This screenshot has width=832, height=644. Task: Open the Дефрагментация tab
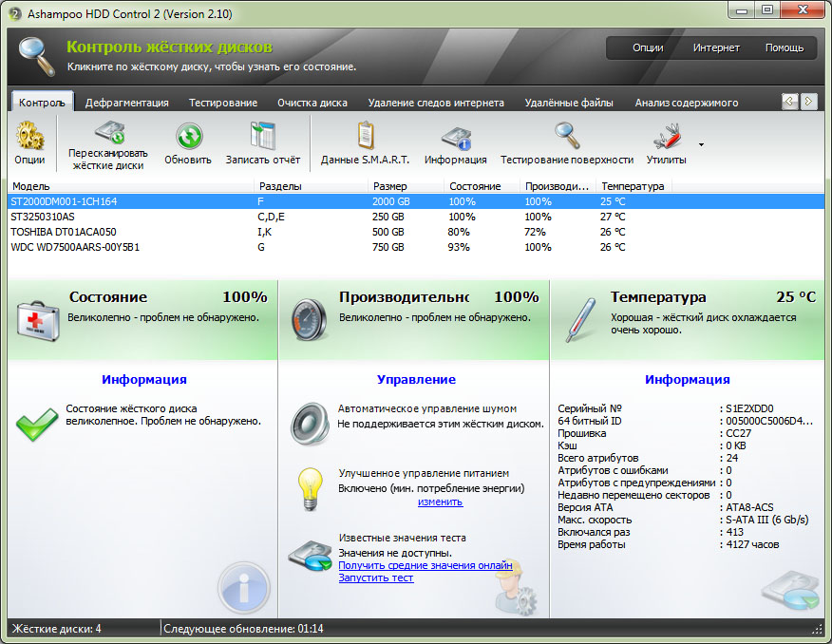127,103
